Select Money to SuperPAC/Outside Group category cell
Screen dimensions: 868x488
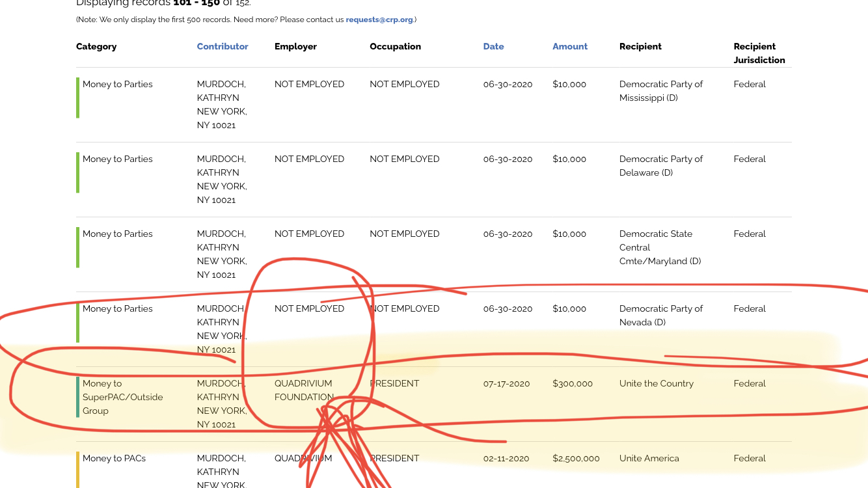[x=122, y=397]
